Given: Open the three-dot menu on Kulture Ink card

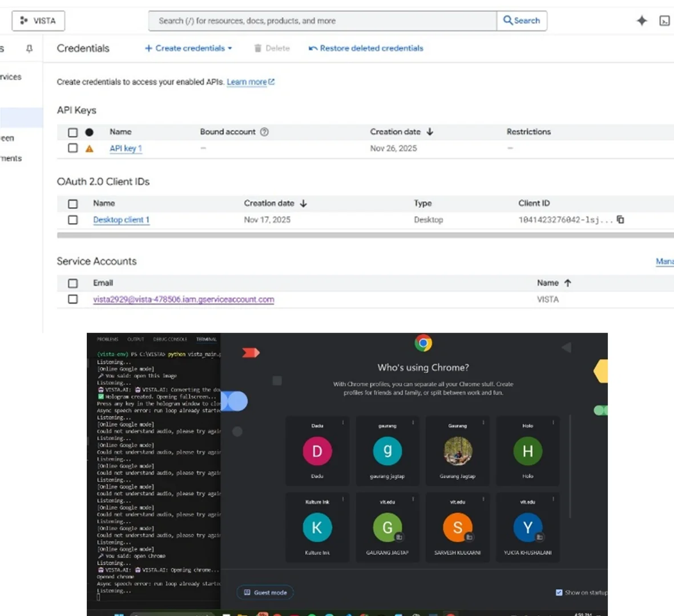Looking at the screenshot, I should 343,499.
